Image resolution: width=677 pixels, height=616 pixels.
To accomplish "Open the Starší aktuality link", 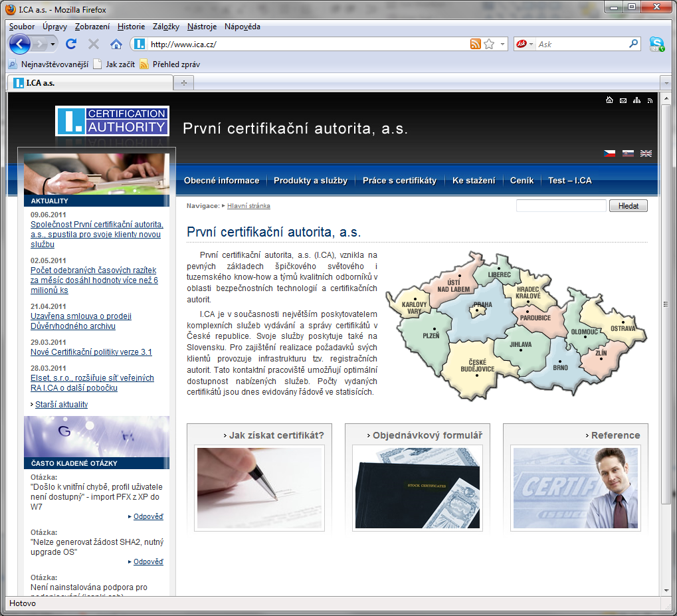I will point(61,404).
